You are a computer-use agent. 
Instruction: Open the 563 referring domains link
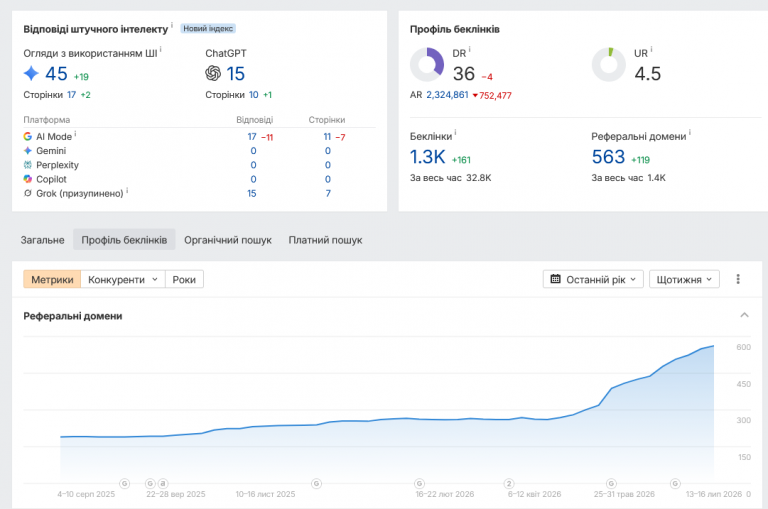(608, 157)
